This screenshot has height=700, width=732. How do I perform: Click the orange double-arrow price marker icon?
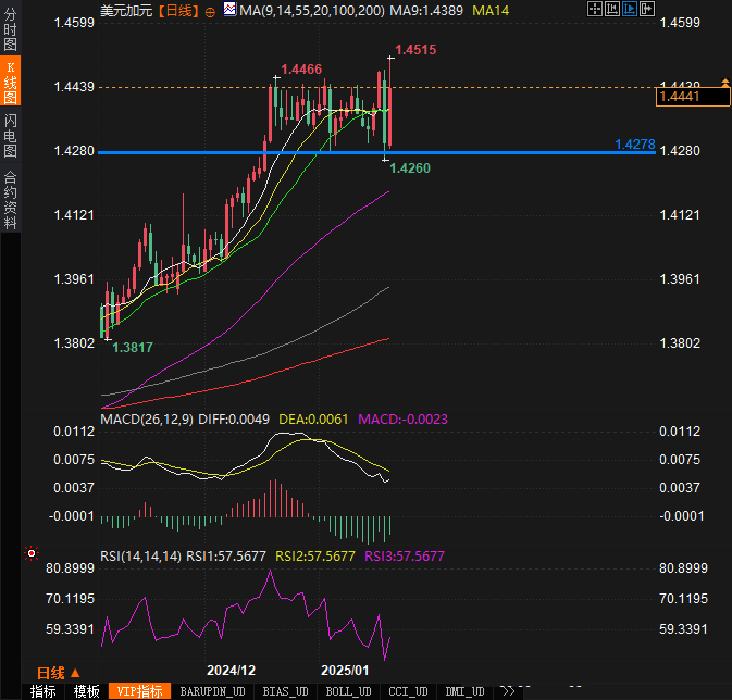point(725,83)
